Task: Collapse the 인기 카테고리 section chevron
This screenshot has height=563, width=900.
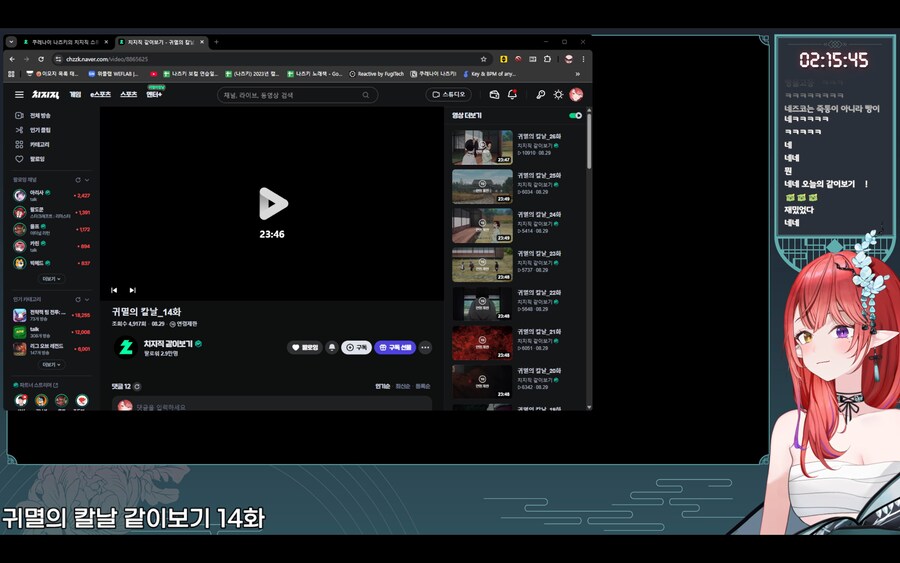Action: click(87, 300)
